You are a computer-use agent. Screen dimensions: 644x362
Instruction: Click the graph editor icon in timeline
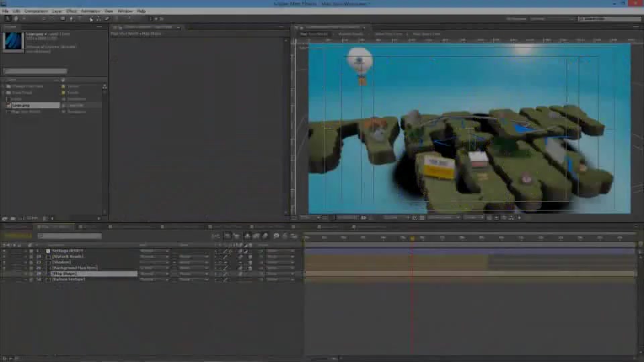pos(294,236)
